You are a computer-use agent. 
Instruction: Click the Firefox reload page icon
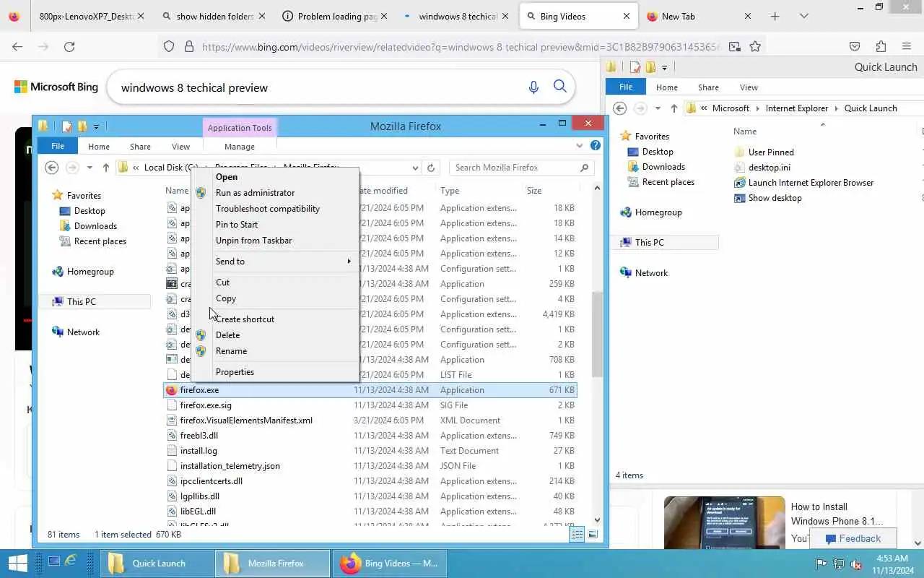(x=69, y=46)
